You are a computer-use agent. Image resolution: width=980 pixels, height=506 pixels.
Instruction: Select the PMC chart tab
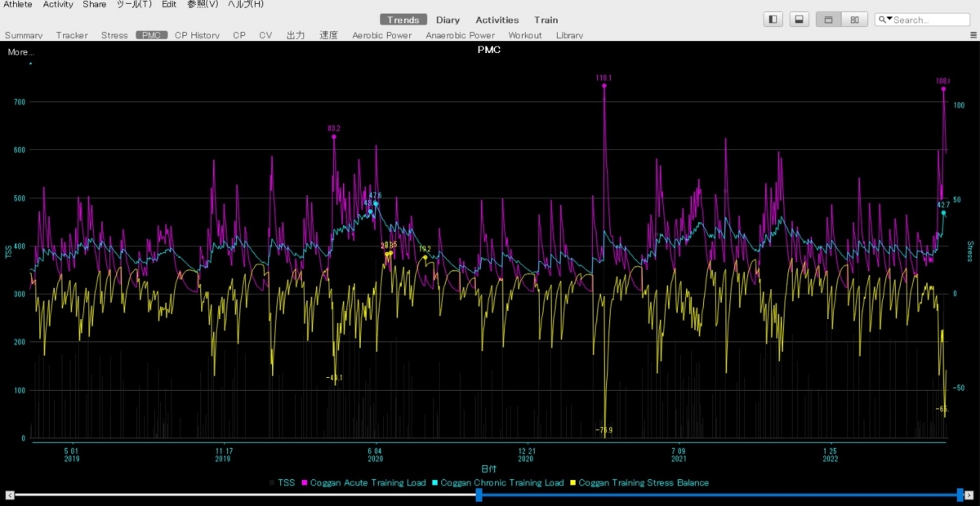(152, 35)
